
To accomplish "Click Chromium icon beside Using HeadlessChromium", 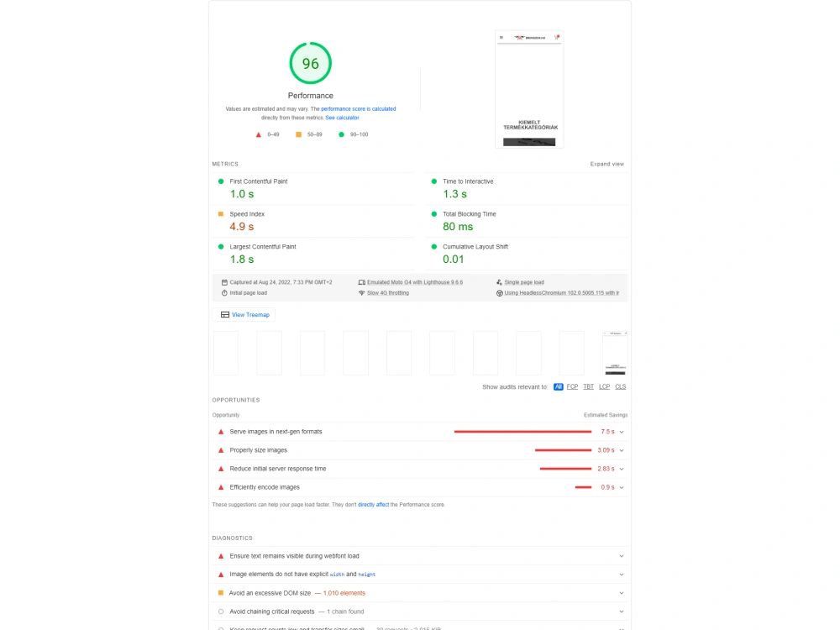I will point(499,293).
